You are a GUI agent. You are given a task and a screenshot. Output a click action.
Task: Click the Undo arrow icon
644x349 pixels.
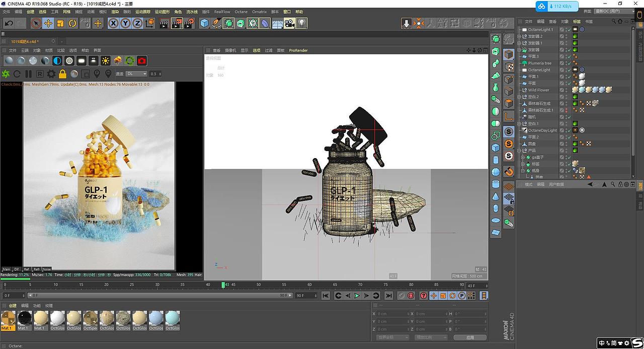point(9,23)
